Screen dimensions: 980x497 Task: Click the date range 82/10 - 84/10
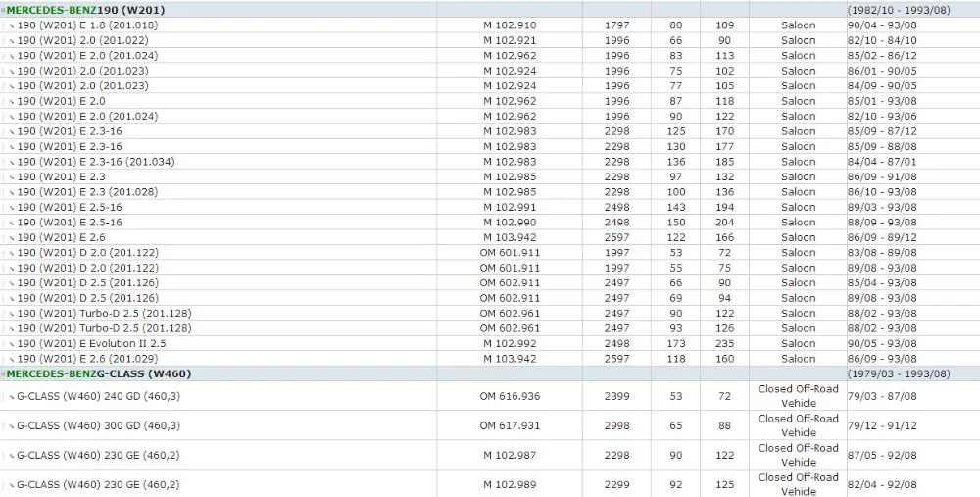(x=882, y=40)
